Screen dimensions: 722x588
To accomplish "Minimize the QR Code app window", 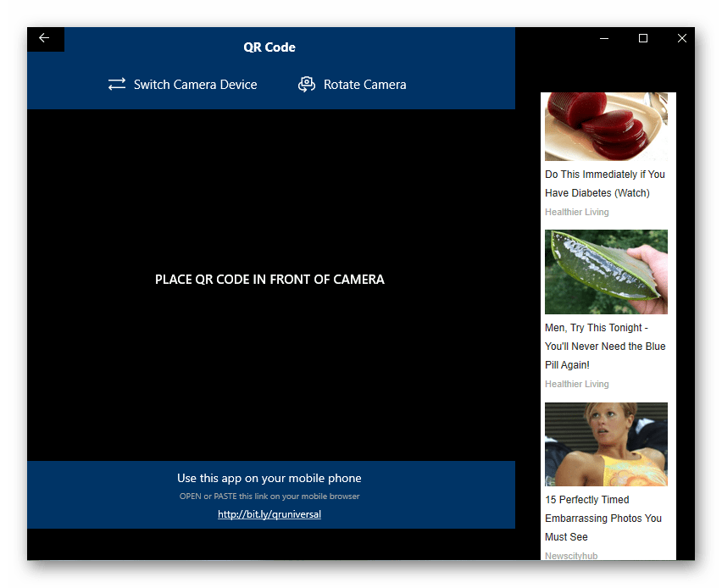I will click(x=604, y=38).
